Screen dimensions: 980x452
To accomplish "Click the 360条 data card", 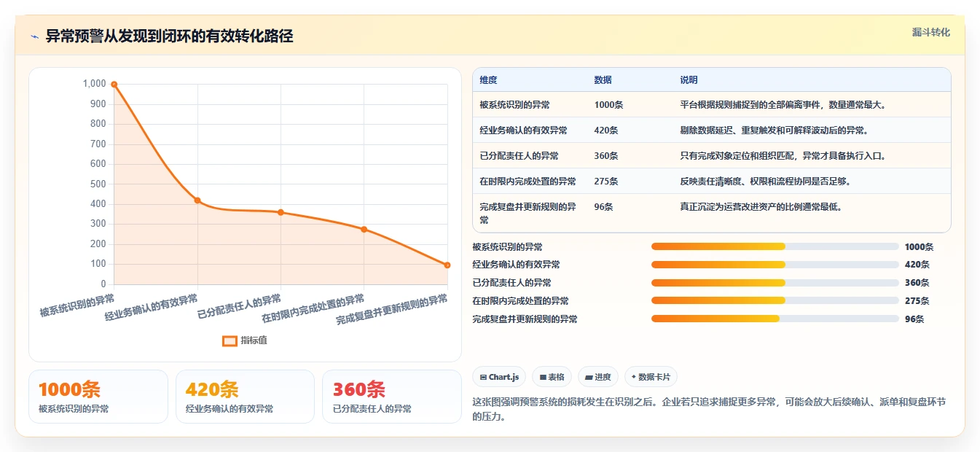I will [392, 397].
